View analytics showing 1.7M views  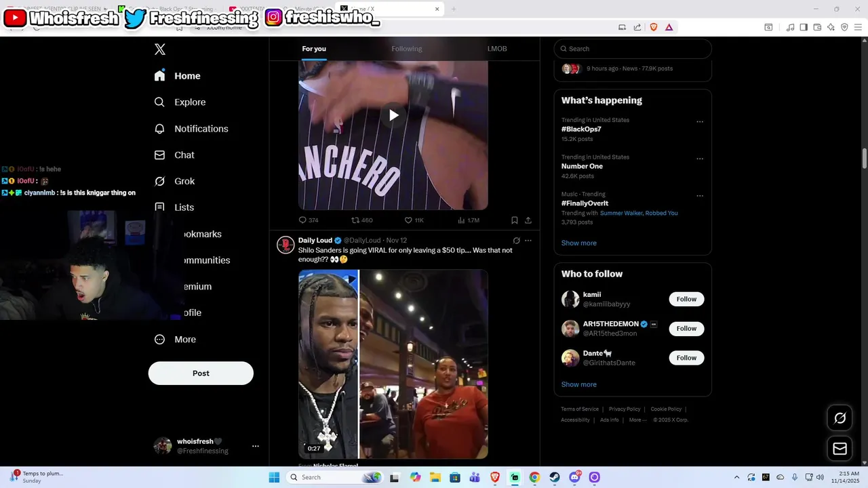(x=469, y=220)
